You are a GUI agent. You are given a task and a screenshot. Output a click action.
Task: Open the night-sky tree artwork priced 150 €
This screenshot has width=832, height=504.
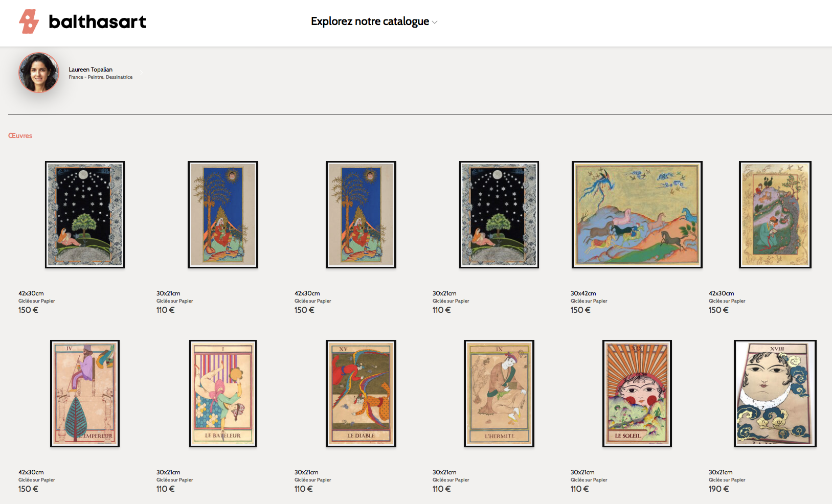85,215
